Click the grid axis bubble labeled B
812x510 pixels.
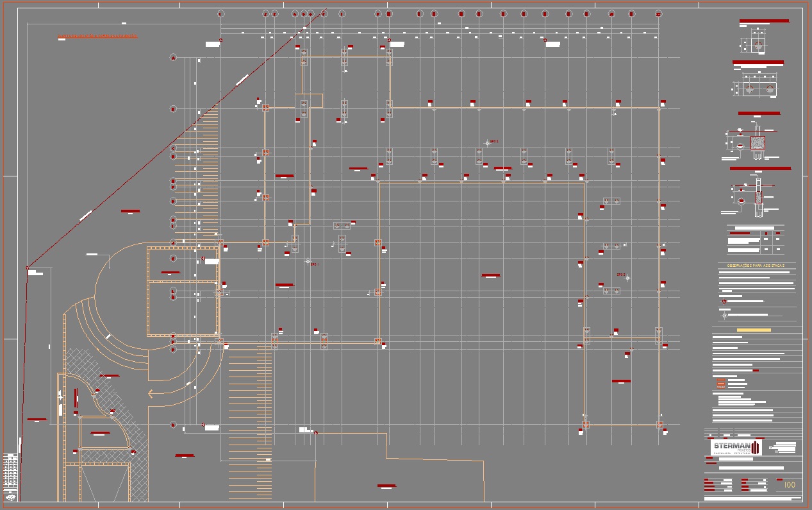tap(173, 109)
